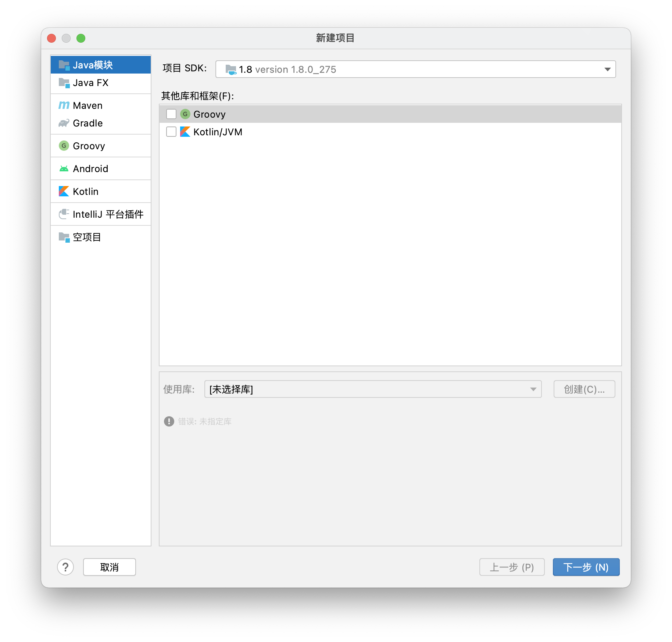Screen dimensions: 672x642
Task: Click the Java模块 folder icon
Action: point(64,65)
